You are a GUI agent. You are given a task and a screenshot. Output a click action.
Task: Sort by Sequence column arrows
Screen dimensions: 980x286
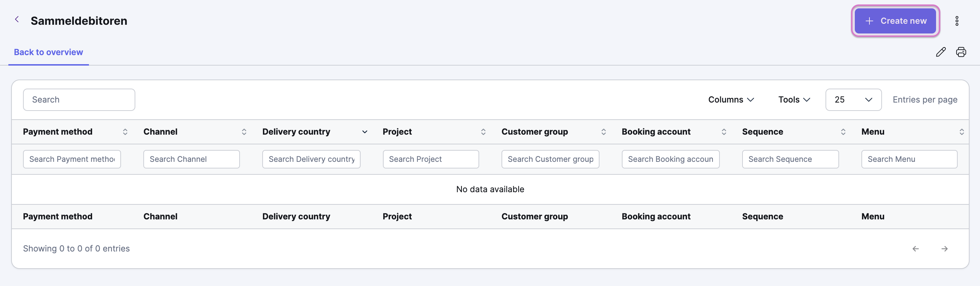(x=843, y=132)
